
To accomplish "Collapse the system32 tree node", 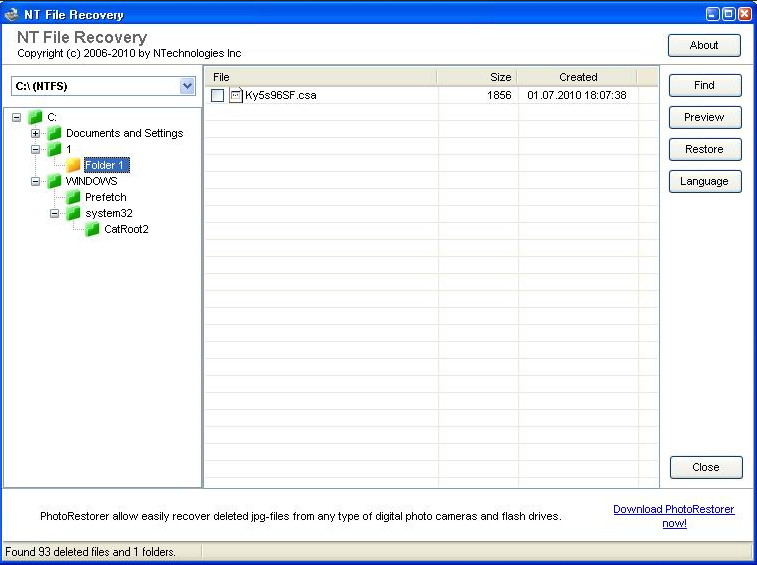I will tap(55, 213).
